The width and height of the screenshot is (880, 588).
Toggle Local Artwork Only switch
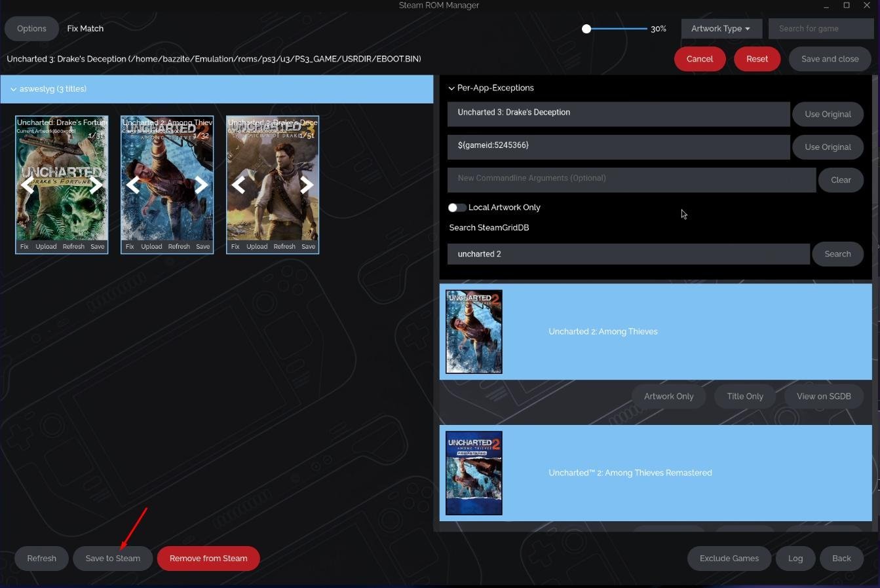point(457,208)
